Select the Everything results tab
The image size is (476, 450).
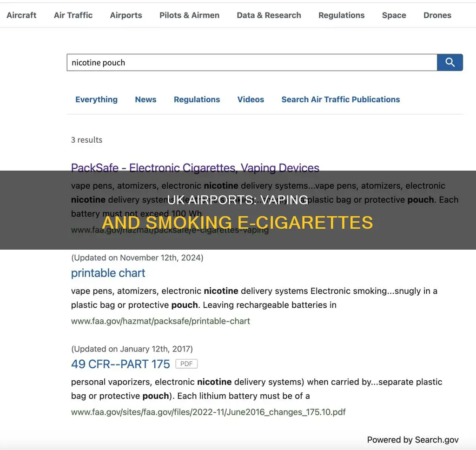pyautogui.click(x=97, y=99)
